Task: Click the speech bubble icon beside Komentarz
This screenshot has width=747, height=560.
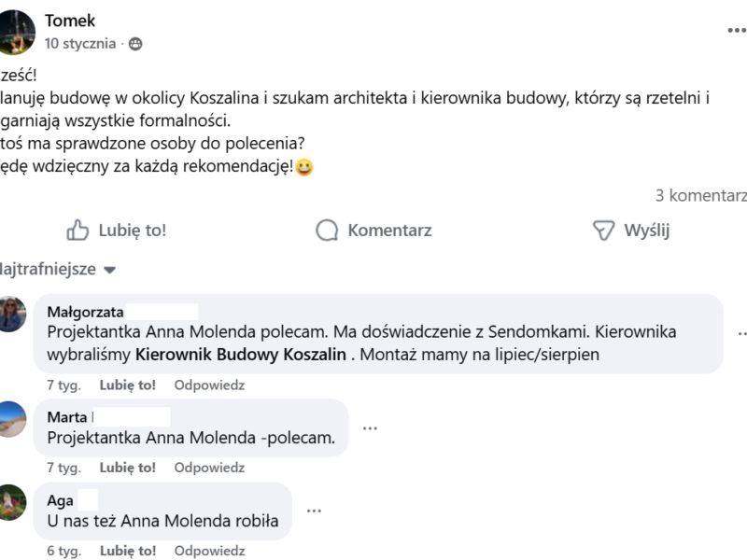Action: pos(327,231)
